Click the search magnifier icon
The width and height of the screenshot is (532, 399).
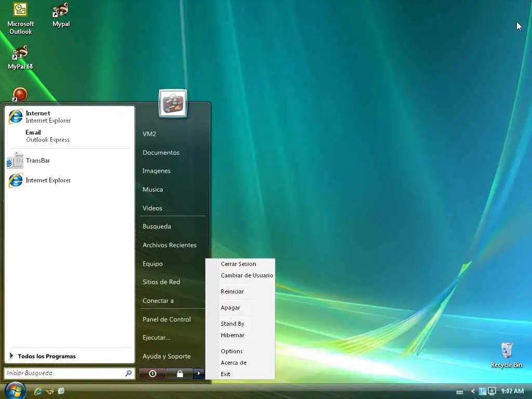coord(129,373)
